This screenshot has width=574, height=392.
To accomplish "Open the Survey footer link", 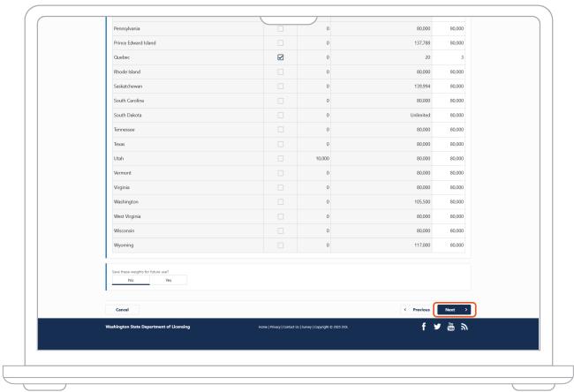I will pyautogui.click(x=306, y=327).
